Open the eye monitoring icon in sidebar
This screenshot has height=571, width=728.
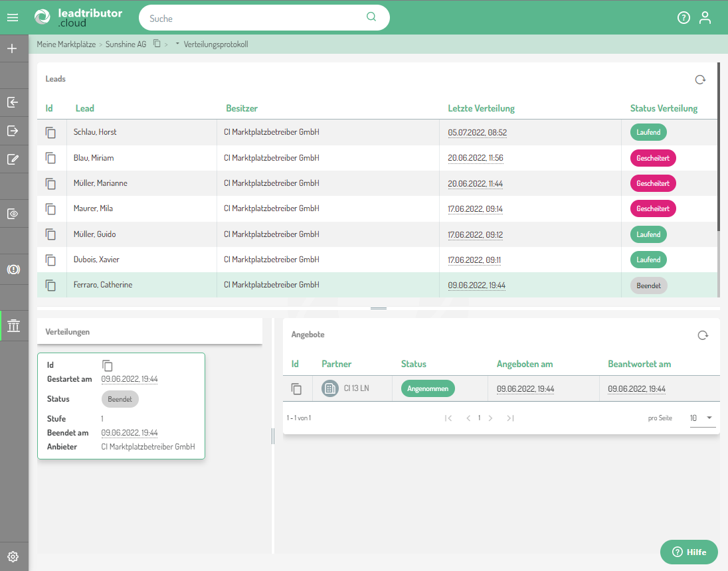coord(13,214)
